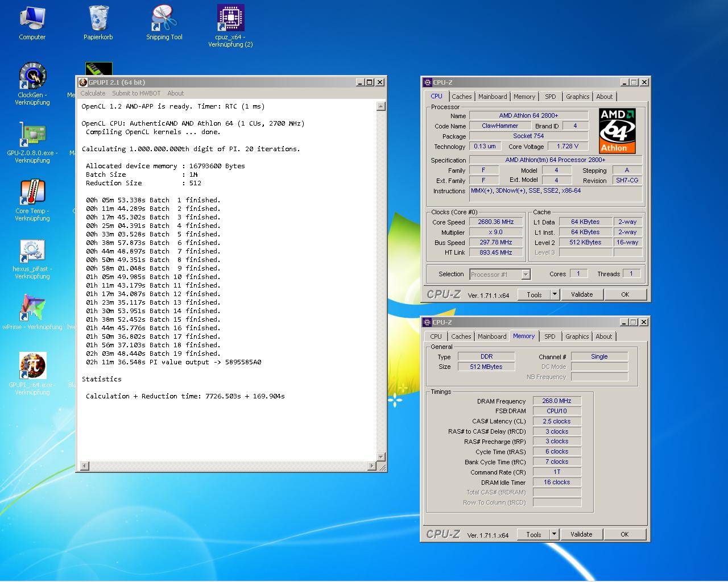Screen dimensions: 728x582
Task: Open Caches tab in lower CPU-Z window
Action: click(461, 336)
